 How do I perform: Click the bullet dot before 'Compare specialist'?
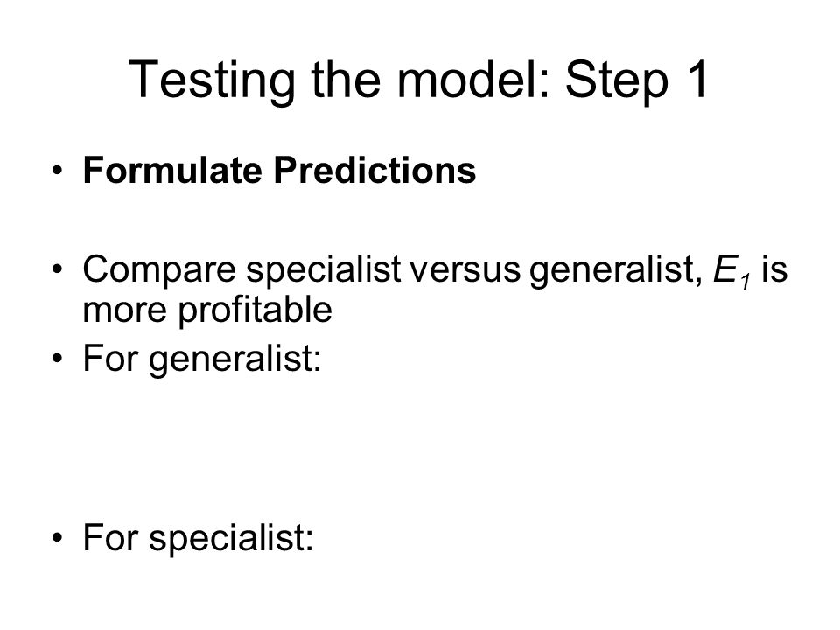click(x=58, y=269)
